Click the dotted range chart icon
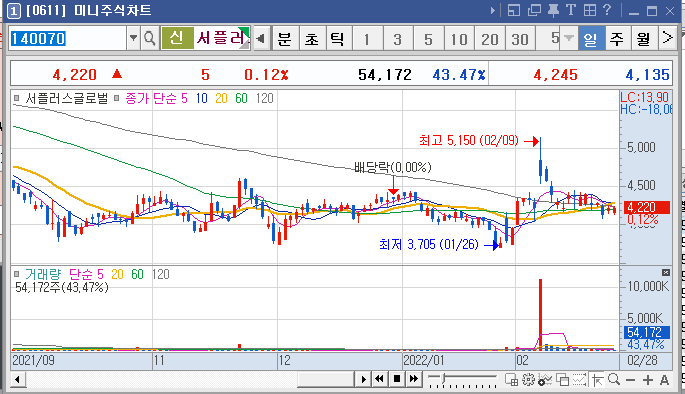Viewport: 685px width, 394px height. coord(579,380)
